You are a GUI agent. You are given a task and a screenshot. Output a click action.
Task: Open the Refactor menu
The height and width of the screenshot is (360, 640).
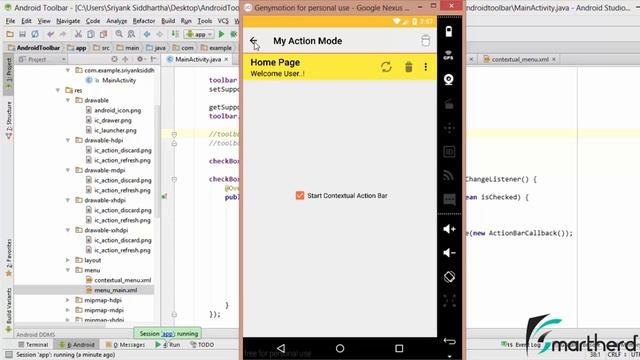[x=144, y=21]
